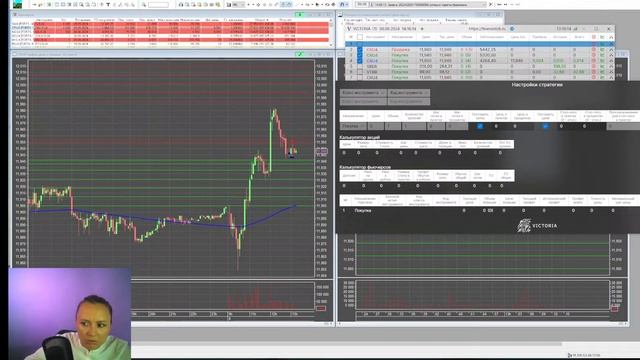Select the magnifier zoom tool in top toolbar
The image size is (640, 360).
82,4
